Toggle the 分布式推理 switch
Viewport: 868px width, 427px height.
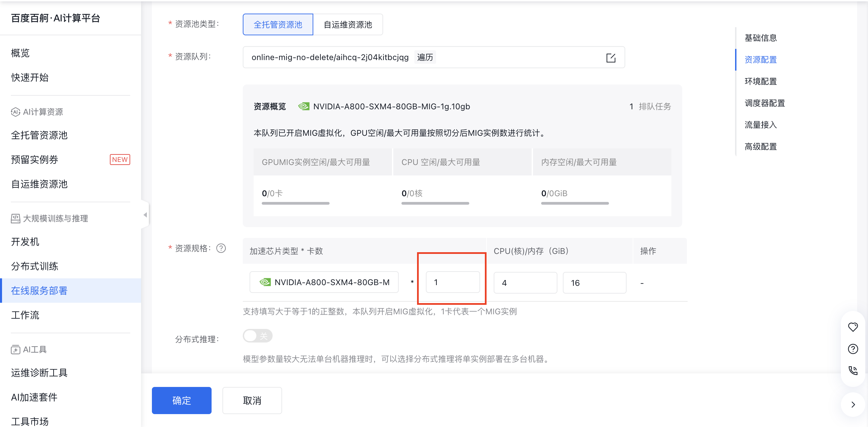point(257,336)
